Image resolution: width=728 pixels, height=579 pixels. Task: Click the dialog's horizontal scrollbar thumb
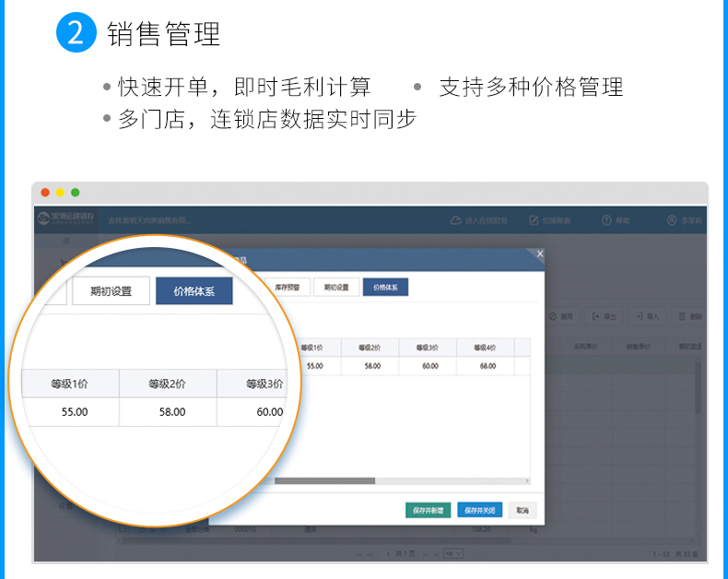(x=324, y=481)
